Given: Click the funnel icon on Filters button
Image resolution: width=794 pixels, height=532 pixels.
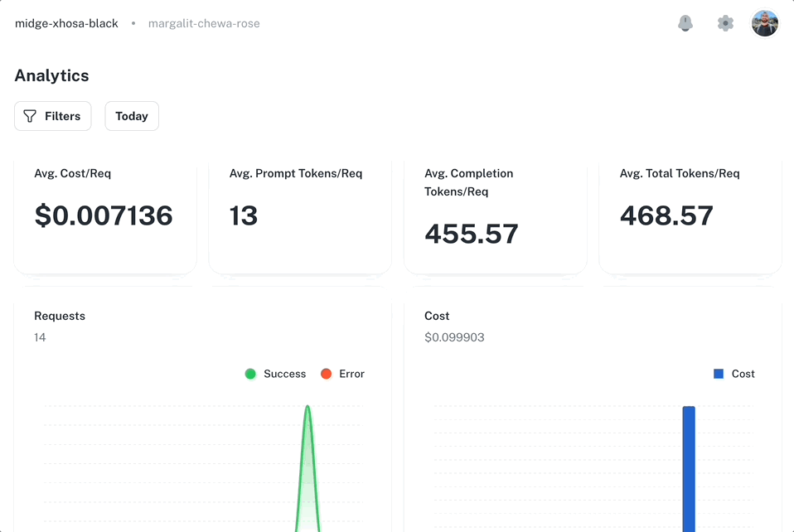Looking at the screenshot, I should [x=29, y=116].
